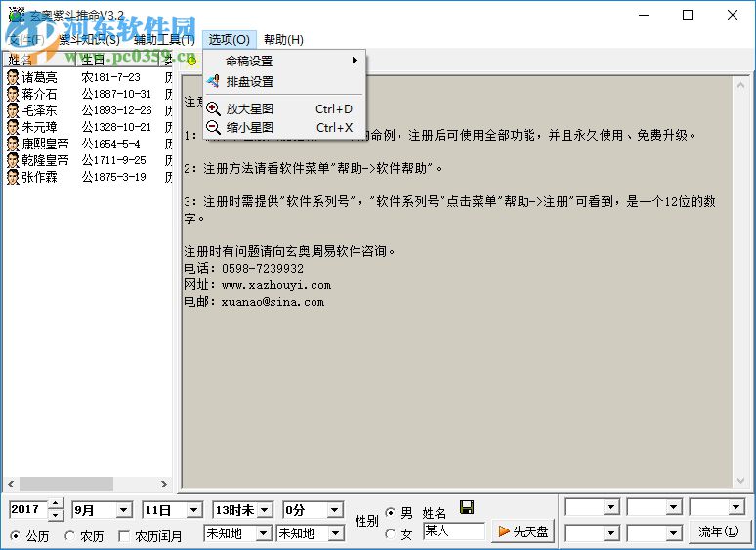Select the 农历 calendar radio button
This screenshot has width=756, height=550.
[x=70, y=535]
